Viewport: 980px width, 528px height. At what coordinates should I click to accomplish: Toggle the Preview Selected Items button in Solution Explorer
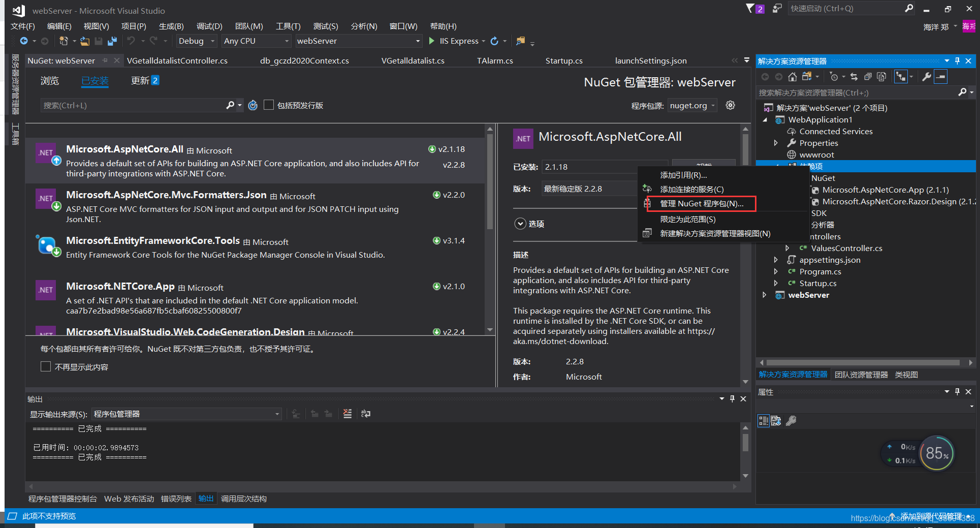[x=940, y=77]
